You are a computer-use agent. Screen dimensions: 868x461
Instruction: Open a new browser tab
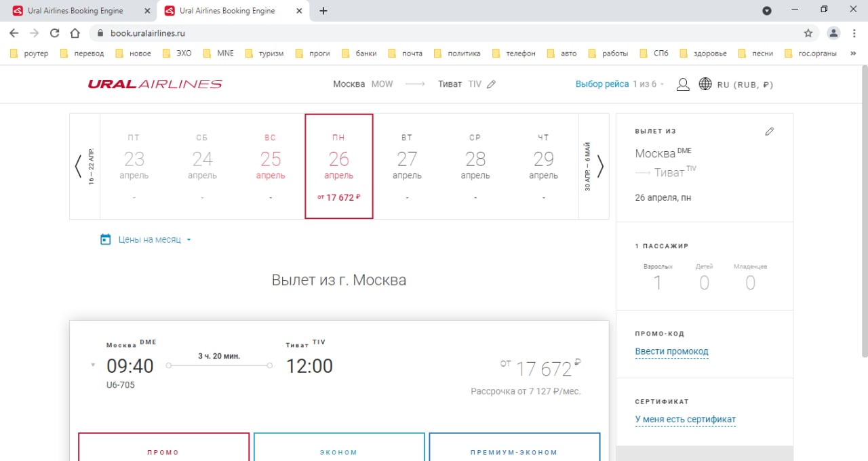323,11
